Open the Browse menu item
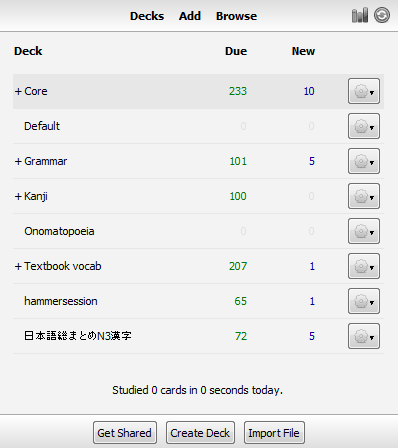The image size is (398, 448). 236,16
